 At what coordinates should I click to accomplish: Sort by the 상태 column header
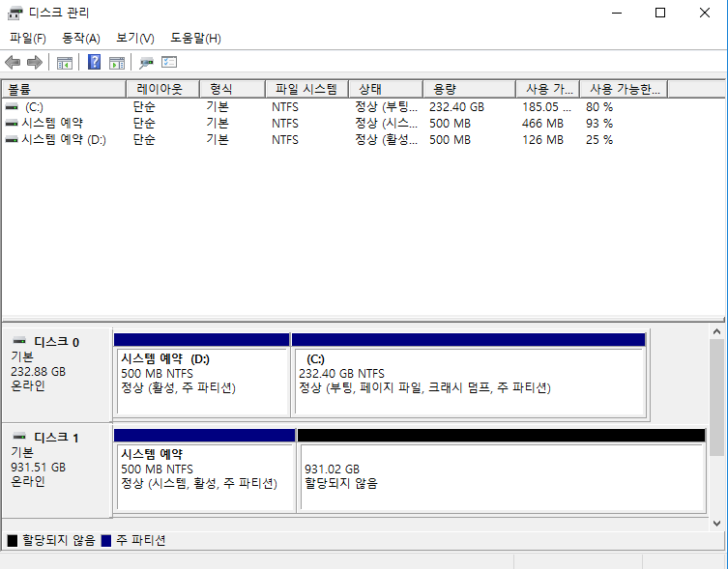386,89
